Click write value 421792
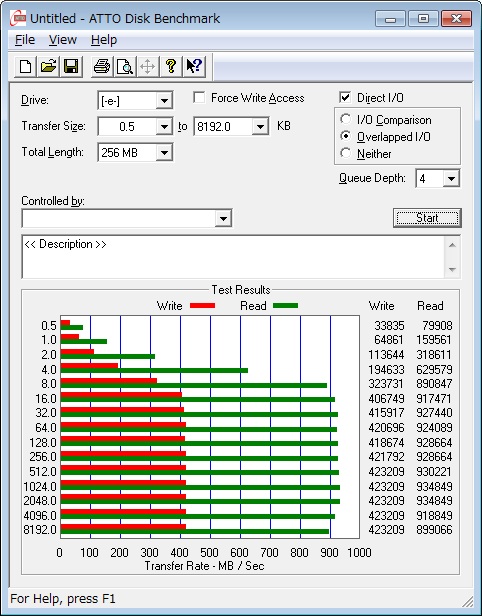 [386, 457]
